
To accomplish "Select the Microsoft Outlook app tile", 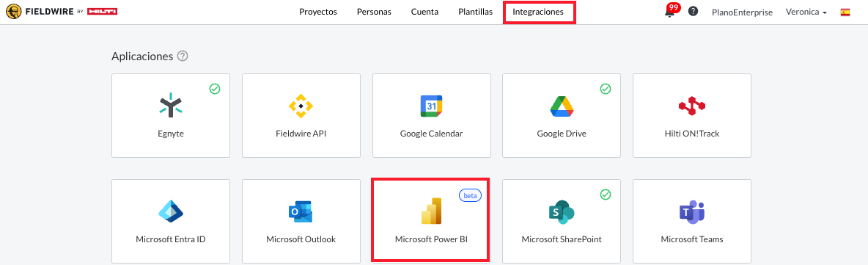I will 301,221.
